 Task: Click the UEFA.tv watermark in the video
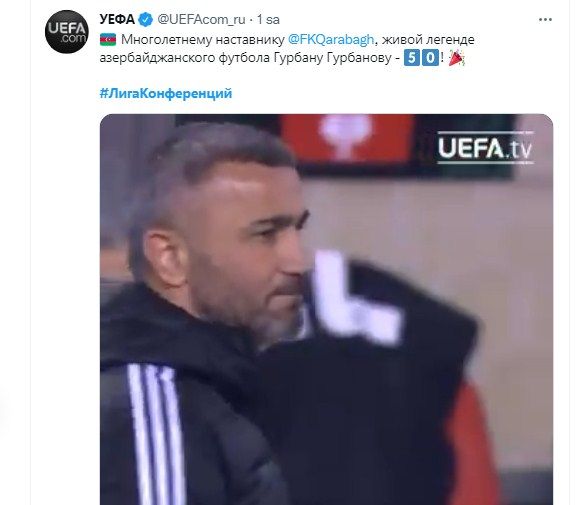[x=485, y=148]
